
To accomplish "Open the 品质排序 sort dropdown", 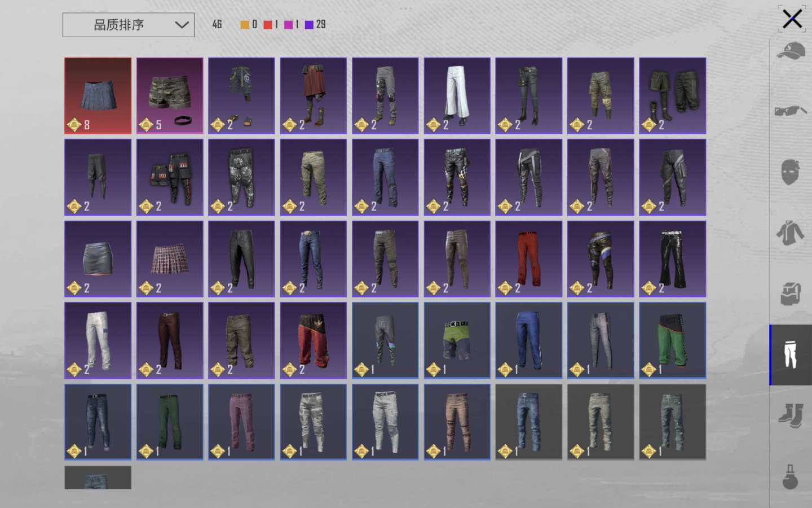I will tap(129, 25).
